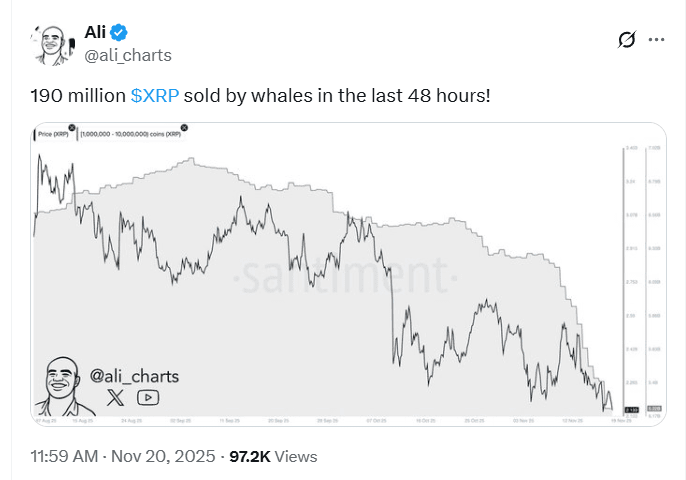Click the display name Ali
This screenshot has width=686, height=480.
tap(95, 33)
